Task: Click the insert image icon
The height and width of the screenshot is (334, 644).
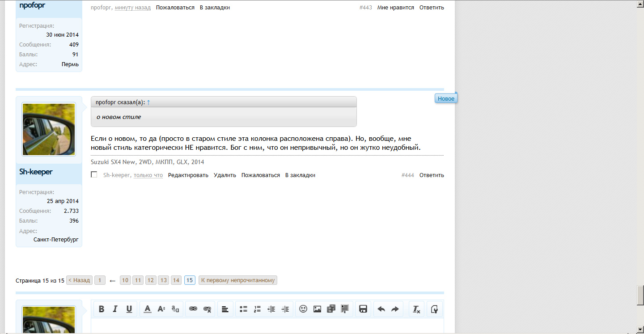Action: pos(317,309)
